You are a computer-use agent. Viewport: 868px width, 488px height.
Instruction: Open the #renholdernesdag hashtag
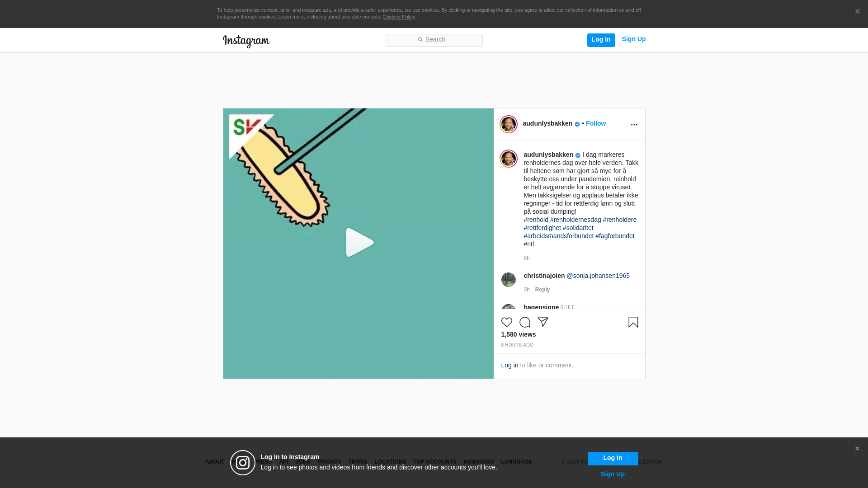575,220
